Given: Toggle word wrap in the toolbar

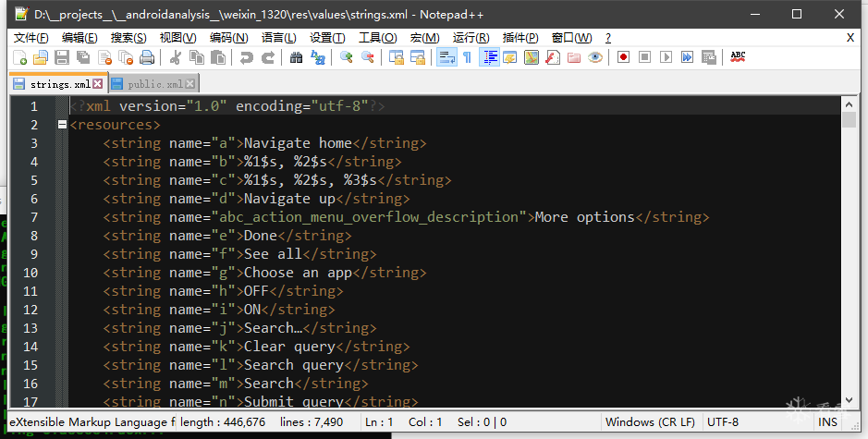Looking at the screenshot, I should point(446,57).
